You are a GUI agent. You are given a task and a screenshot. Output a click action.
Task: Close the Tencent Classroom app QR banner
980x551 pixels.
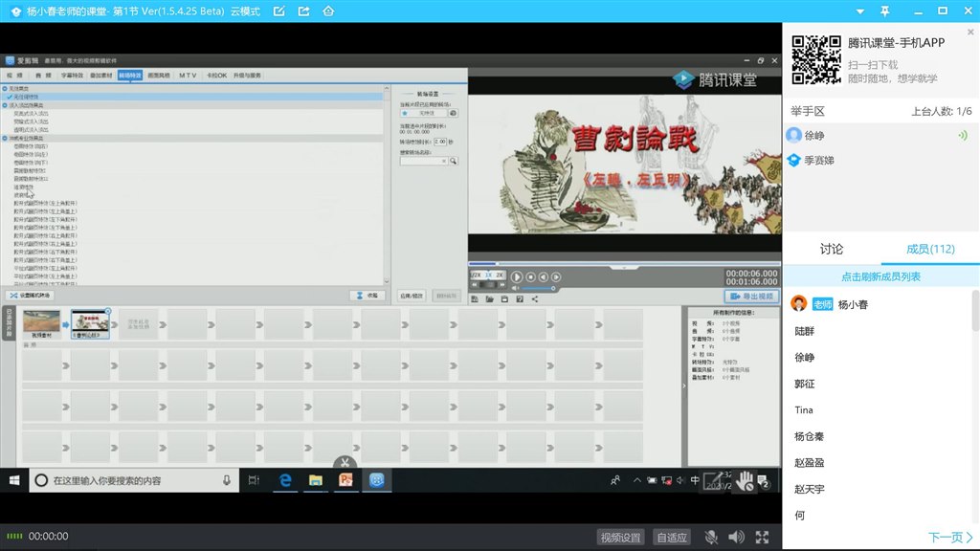click(970, 32)
